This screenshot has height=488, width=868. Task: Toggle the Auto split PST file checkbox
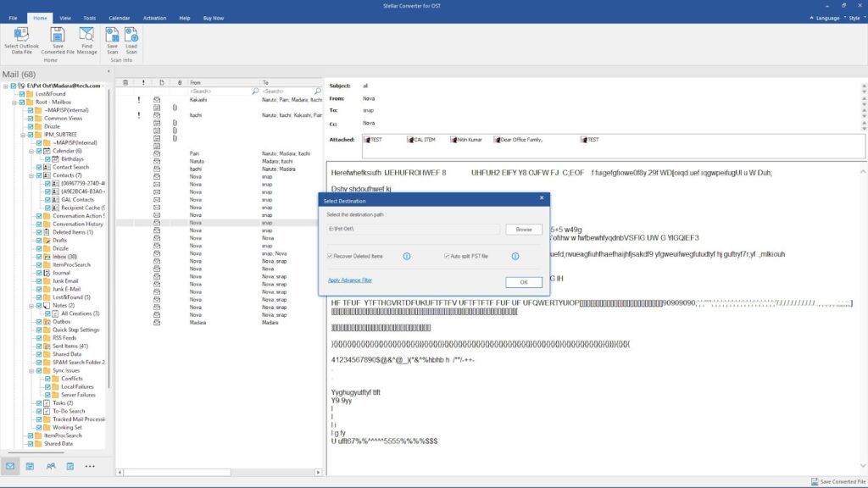pyautogui.click(x=448, y=256)
